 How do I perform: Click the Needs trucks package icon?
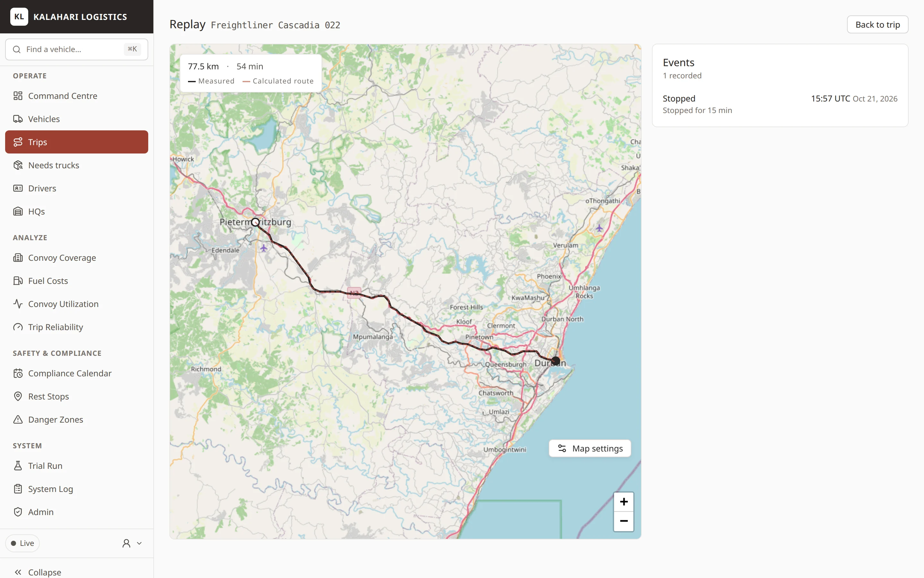click(18, 165)
